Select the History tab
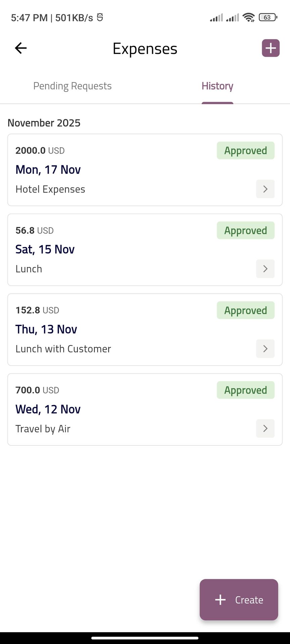The height and width of the screenshot is (644, 290). pos(217,86)
